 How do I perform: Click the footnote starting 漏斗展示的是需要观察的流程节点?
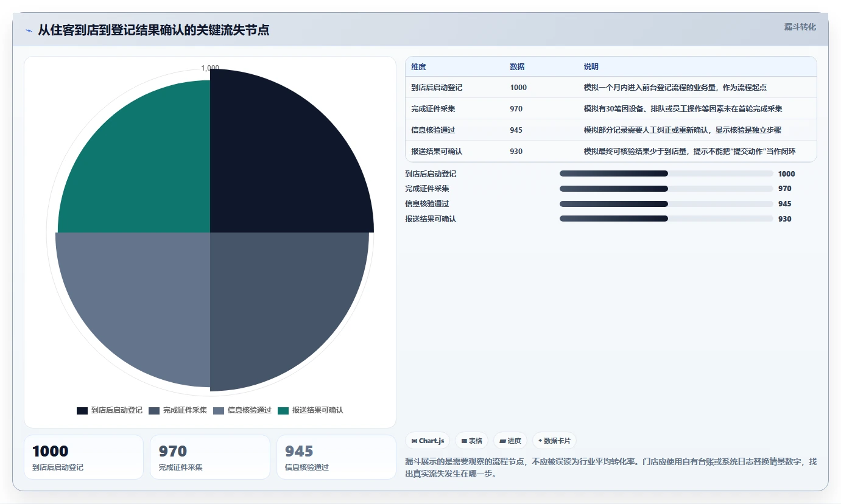611,467
